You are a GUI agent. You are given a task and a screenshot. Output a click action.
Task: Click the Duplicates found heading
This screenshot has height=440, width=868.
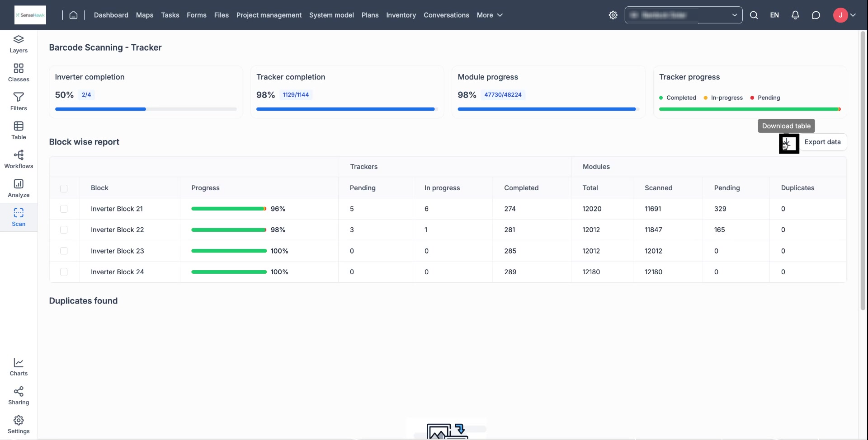[x=83, y=301]
